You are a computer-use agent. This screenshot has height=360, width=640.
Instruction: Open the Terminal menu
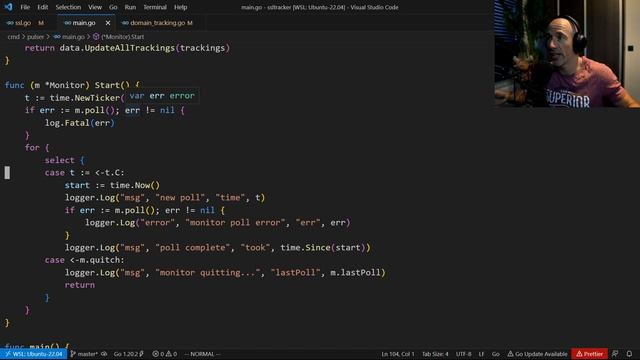click(x=155, y=7)
